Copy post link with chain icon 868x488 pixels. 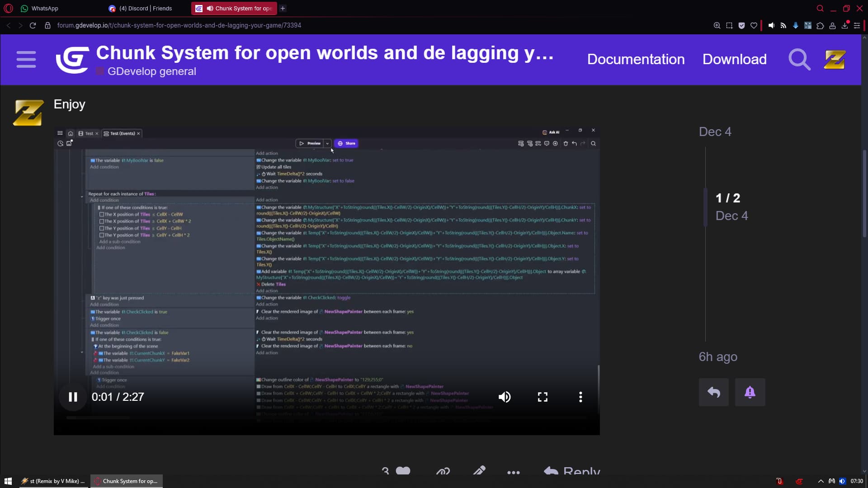click(x=443, y=471)
